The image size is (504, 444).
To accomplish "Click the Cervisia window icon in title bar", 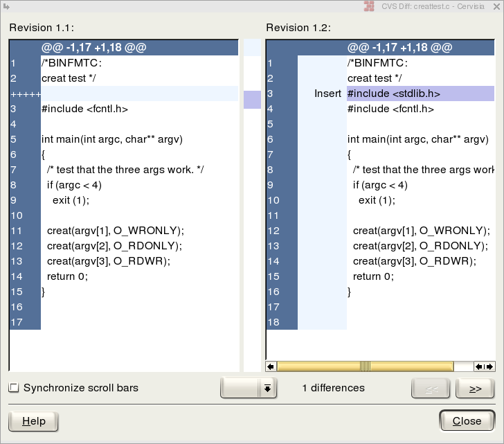I will point(369,6).
